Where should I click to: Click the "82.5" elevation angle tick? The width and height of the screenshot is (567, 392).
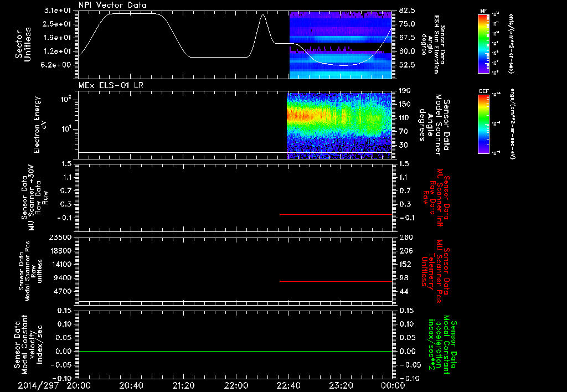tap(407, 11)
